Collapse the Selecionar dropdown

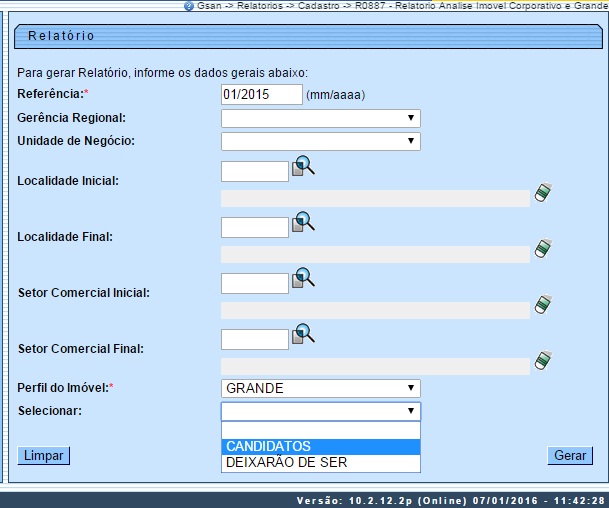[321, 411]
